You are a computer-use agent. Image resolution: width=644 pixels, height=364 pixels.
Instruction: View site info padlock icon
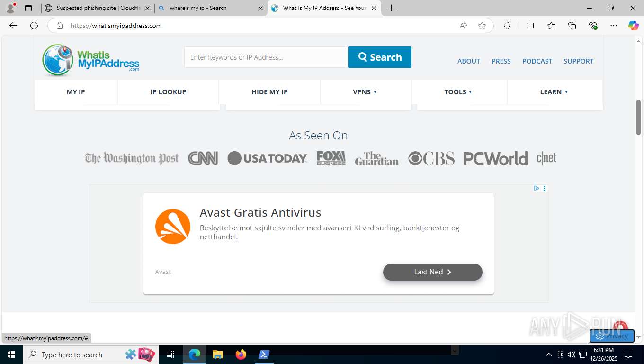[x=60, y=26]
